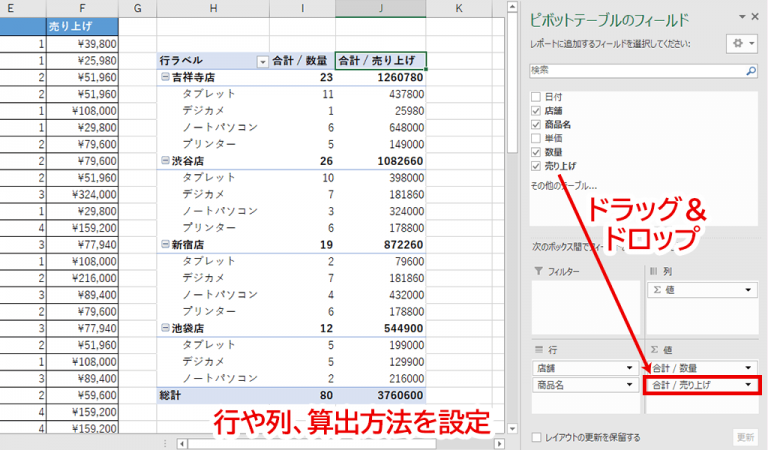Uncheck the 商品名 field checkbox
Screen dimensions: 768x450
click(536, 124)
